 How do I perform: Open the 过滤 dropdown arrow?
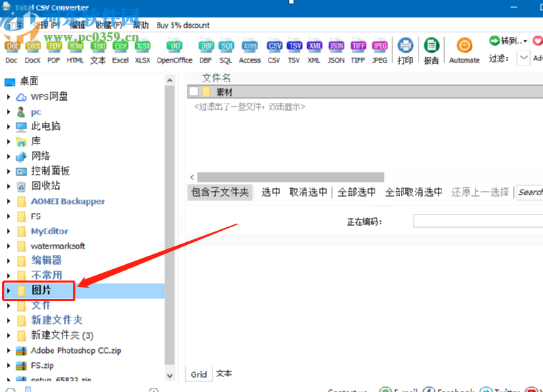[523, 58]
